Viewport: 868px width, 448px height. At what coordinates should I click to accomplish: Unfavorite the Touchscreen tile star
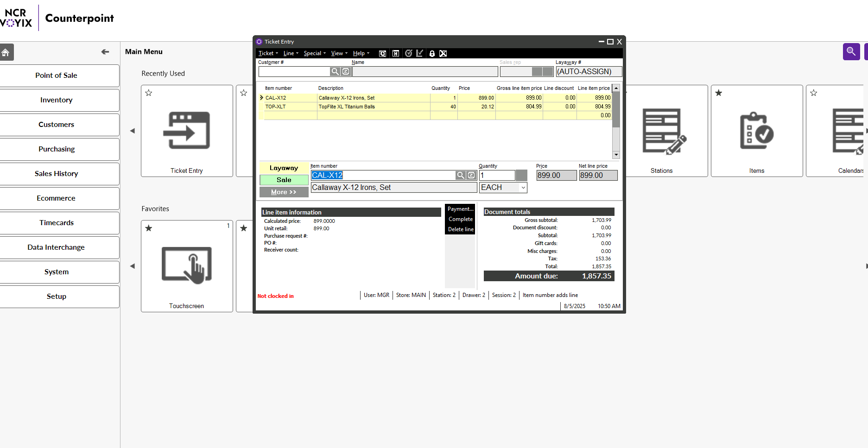point(149,228)
